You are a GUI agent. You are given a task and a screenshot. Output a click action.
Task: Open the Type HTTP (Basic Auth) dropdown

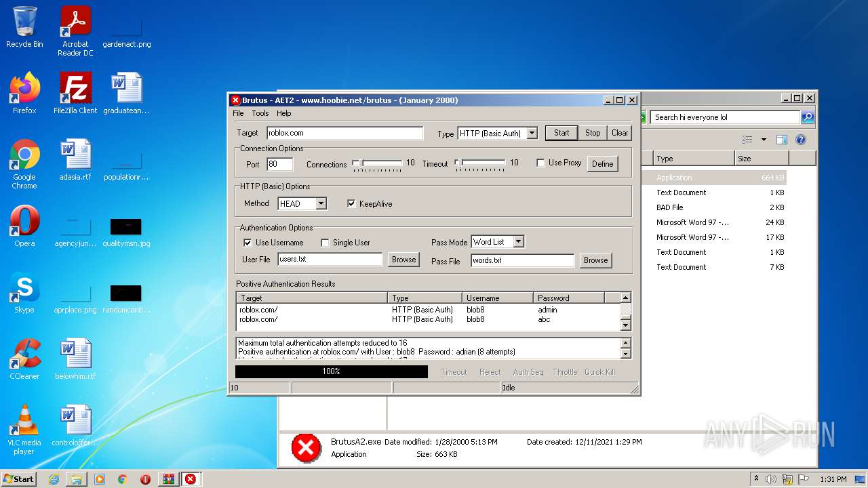(x=532, y=134)
